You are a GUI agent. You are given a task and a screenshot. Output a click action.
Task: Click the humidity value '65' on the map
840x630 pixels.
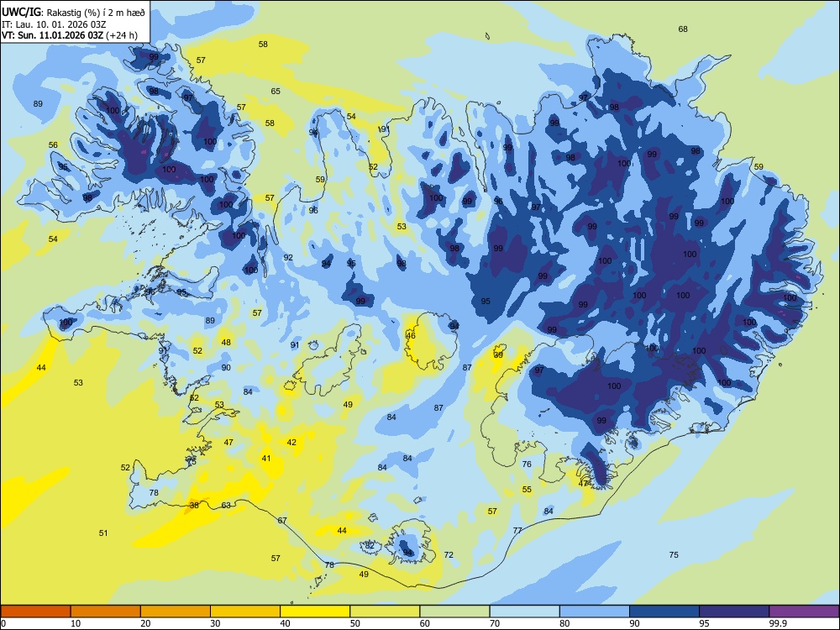276,91
